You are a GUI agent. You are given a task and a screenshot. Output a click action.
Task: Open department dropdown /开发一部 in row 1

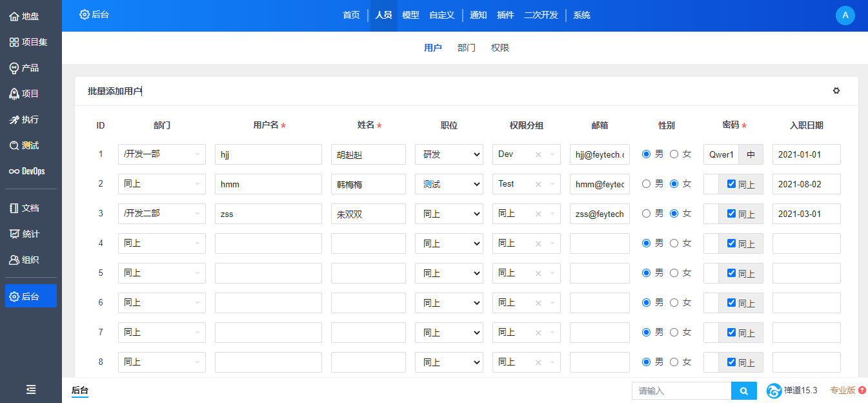(162, 154)
